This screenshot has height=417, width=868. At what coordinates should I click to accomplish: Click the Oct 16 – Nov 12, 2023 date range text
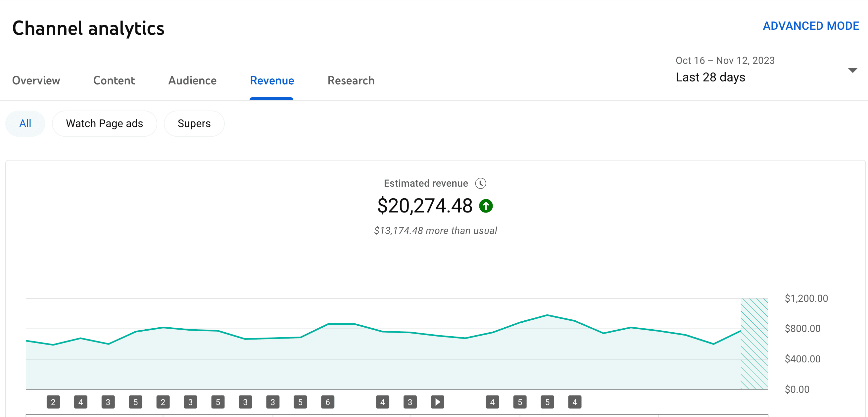(725, 61)
